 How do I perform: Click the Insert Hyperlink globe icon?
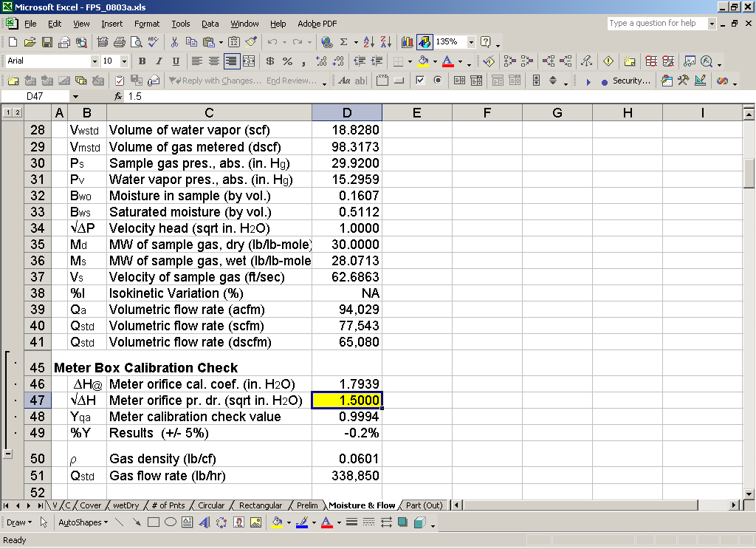327,42
